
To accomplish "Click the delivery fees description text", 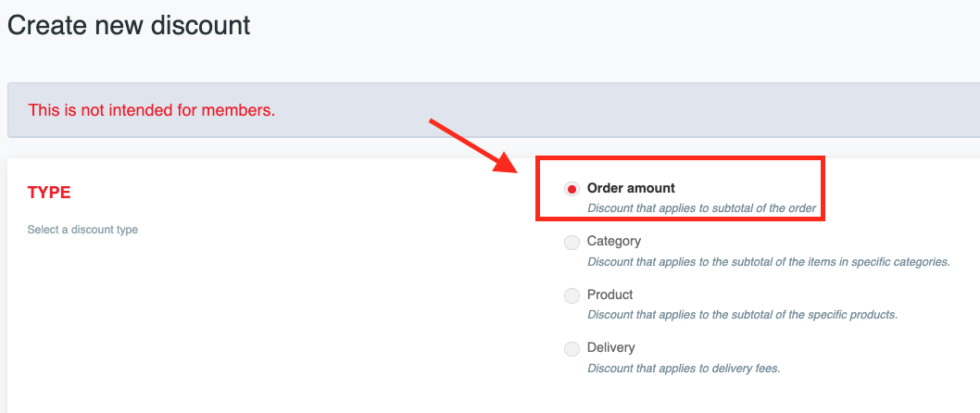I will tap(684, 369).
